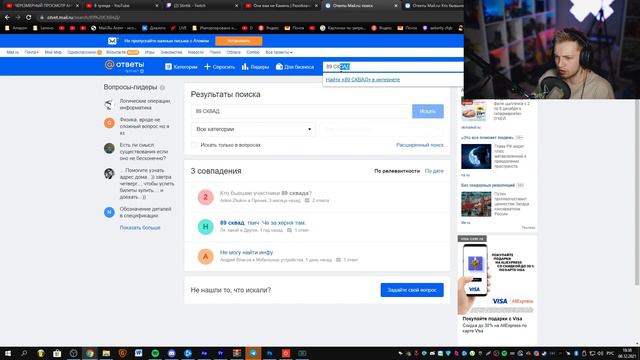Click the orange avatar with letter А
The image size is (640, 360).
[x=206, y=256]
